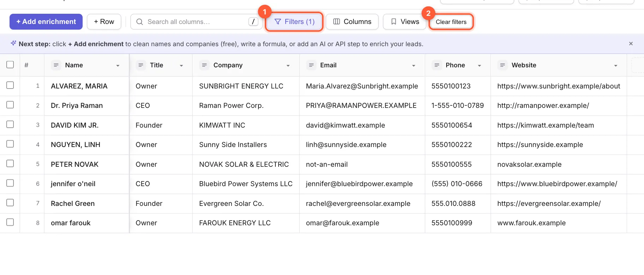Click the slash shortcut key icon in search
The image size is (644, 275).
coord(253,22)
